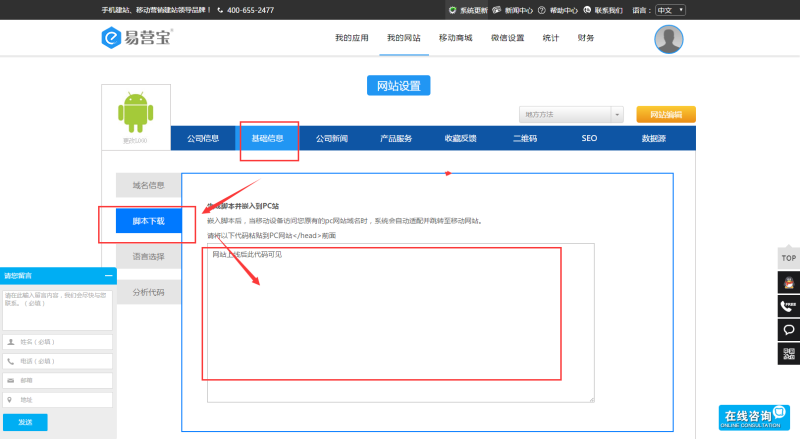This screenshot has width=800, height=439.
Task: Open the user avatar profile picture
Action: coord(668,39)
